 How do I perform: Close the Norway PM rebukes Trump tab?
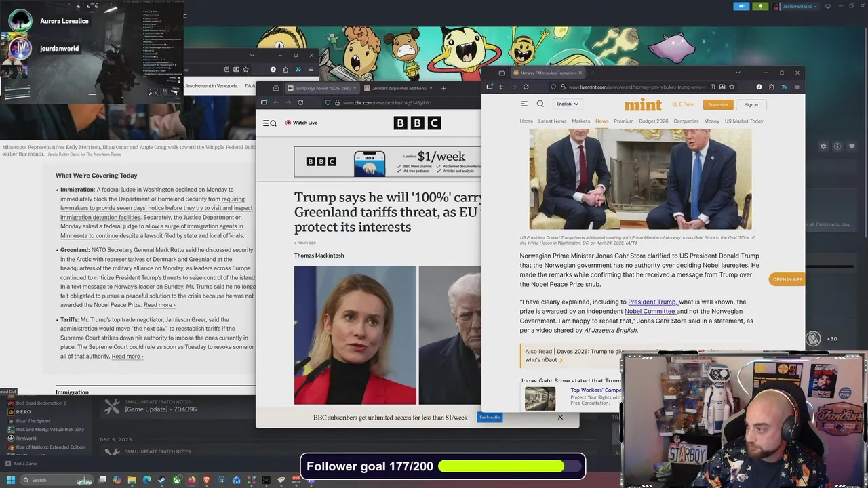[581, 73]
